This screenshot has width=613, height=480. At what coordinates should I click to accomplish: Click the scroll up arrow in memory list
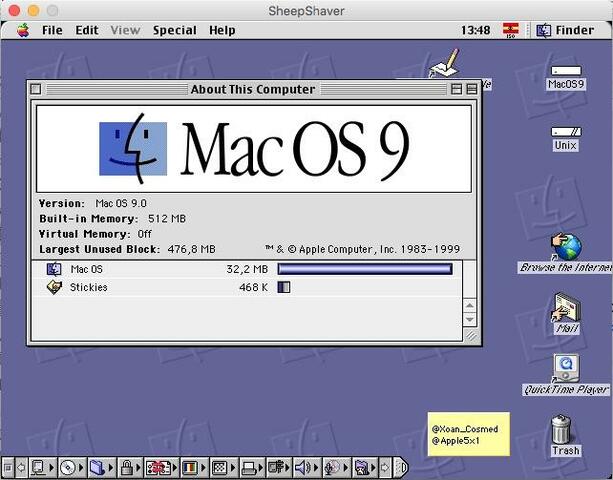pos(470,305)
